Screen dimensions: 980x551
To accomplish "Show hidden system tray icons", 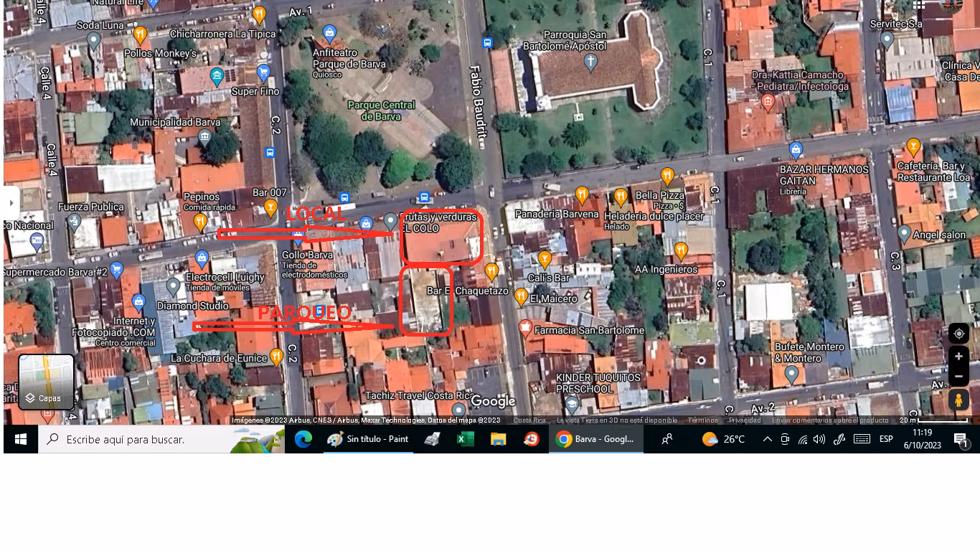I will (767, 439).
